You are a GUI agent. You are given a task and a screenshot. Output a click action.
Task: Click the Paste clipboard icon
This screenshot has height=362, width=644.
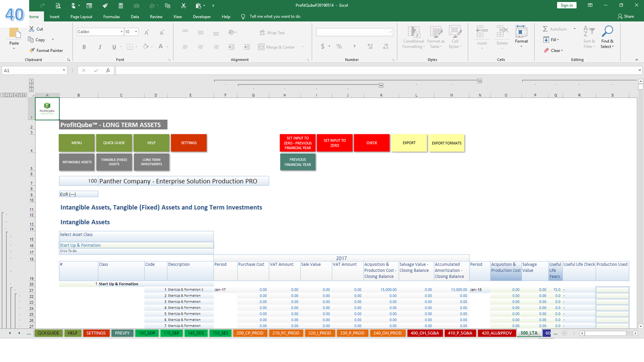click(14, 33)
